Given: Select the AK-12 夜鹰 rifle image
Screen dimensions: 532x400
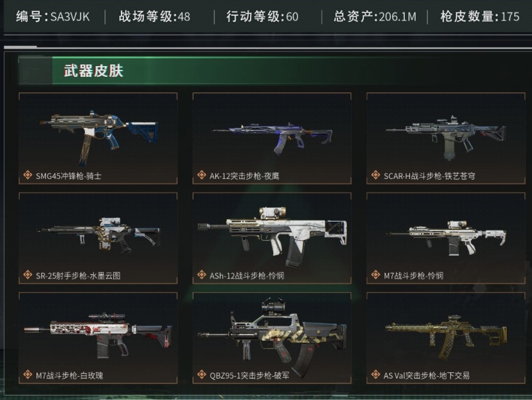Looking at the screenshot, I should [x=271, y=137].
